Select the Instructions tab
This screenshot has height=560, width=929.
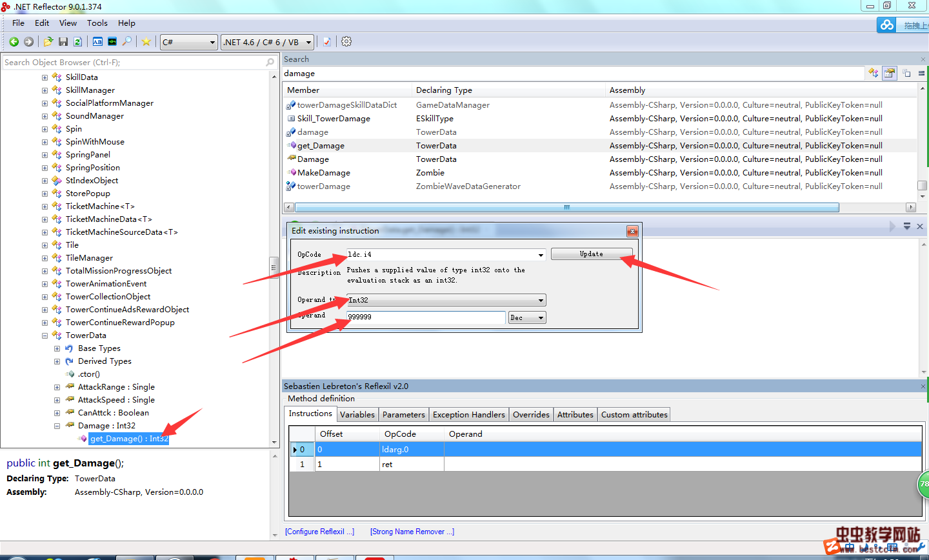[x=310, y=414]
